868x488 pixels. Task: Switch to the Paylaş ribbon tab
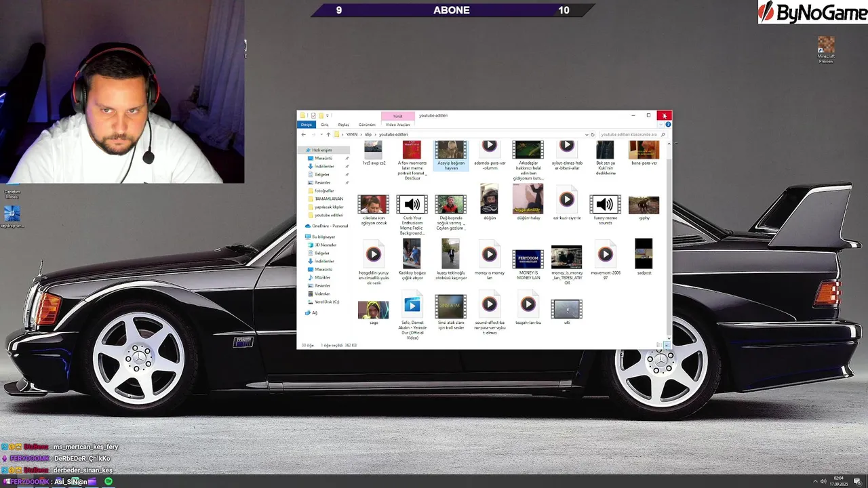344,125
